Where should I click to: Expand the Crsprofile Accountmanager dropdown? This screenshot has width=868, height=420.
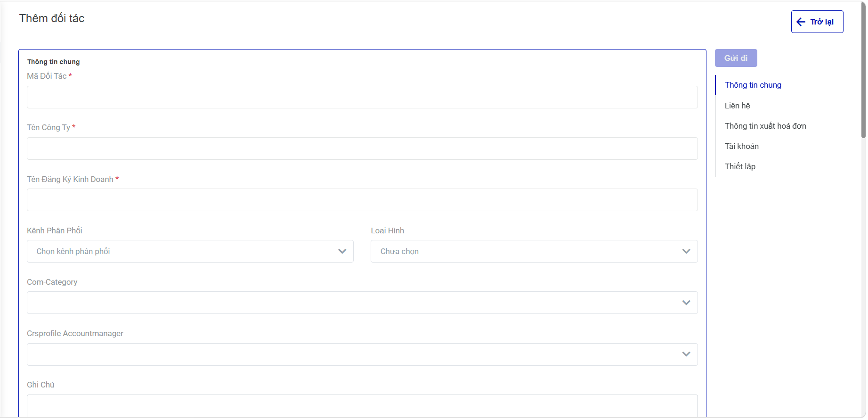point(362,354)
